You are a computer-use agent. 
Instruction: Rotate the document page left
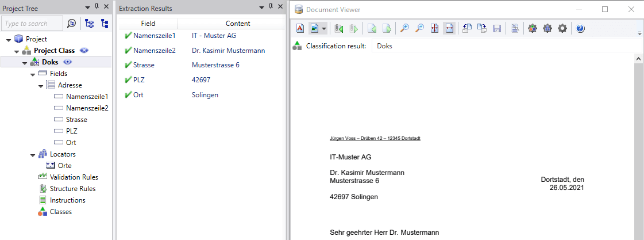[466, 28]
